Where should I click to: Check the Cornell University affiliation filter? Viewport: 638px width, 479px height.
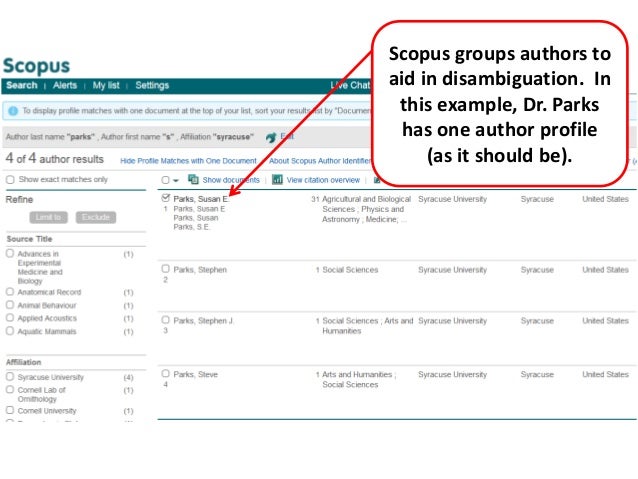click(x=10, y=410)
